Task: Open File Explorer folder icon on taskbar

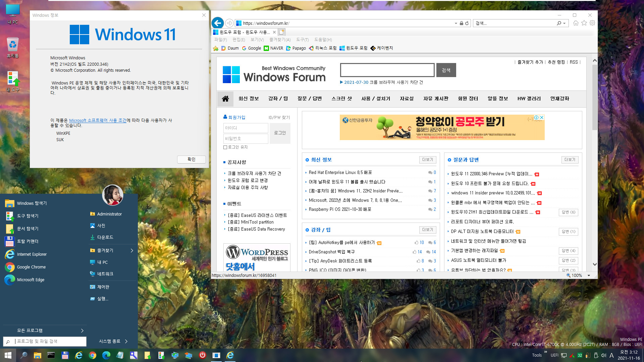Action: tap(37, 355)
